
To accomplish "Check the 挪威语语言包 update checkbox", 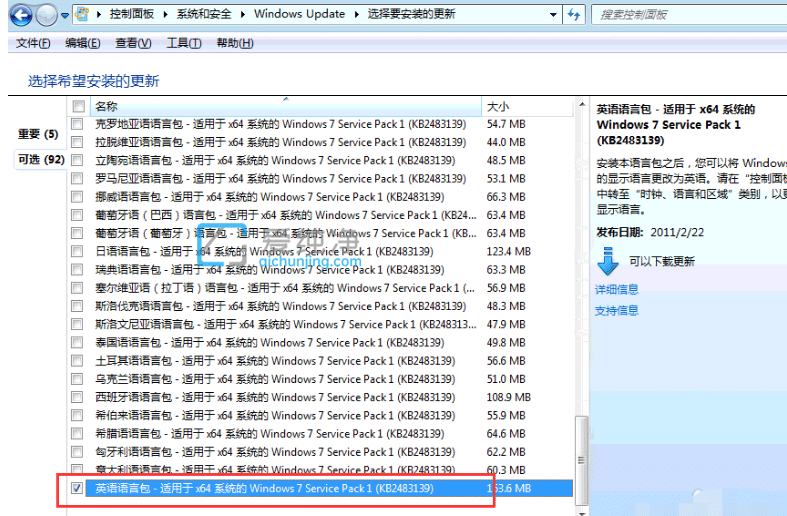I will tap(77, 197).
